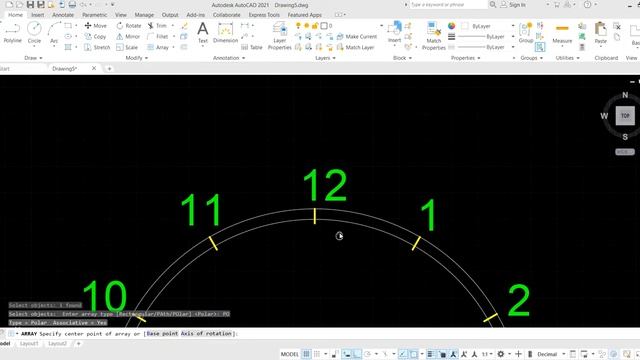Viewport: 640px width, 360px height.
Task: Click the Mirror tool
Action: 128,36
